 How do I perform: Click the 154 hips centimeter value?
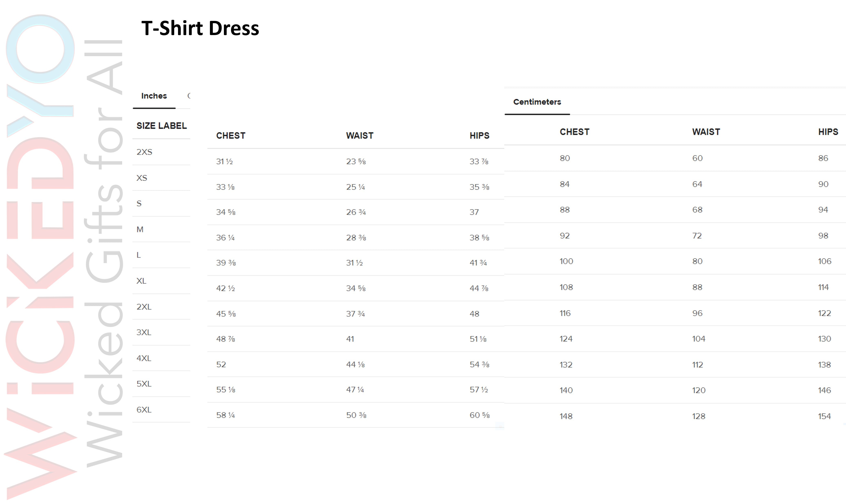[x=824, y=416]
